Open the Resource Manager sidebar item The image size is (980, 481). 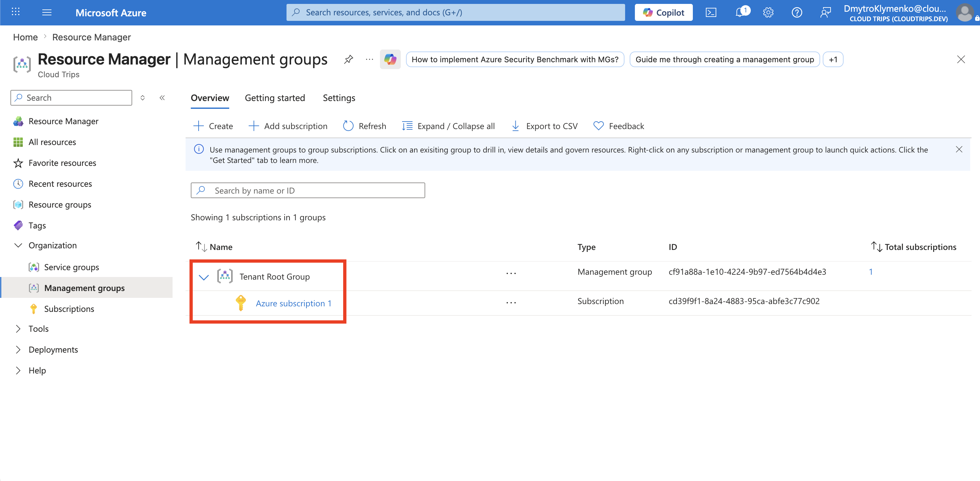63,121
